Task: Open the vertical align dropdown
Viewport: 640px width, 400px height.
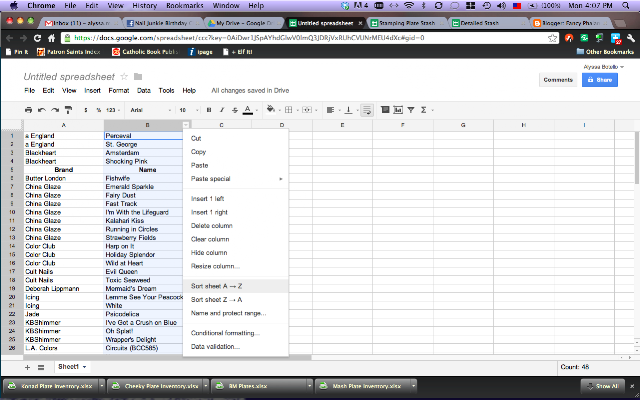Action: 351,110
